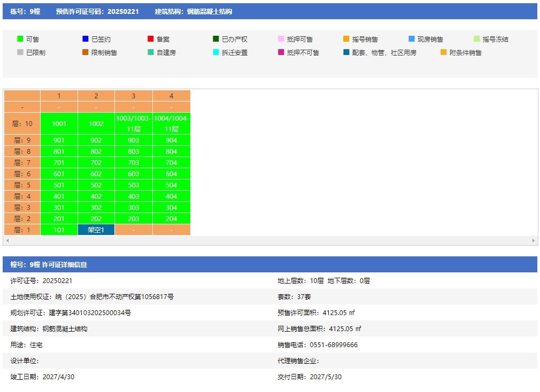This screenshot has height=392, width=540.
Task: Choose unit 604
Action: pos(172,174)
